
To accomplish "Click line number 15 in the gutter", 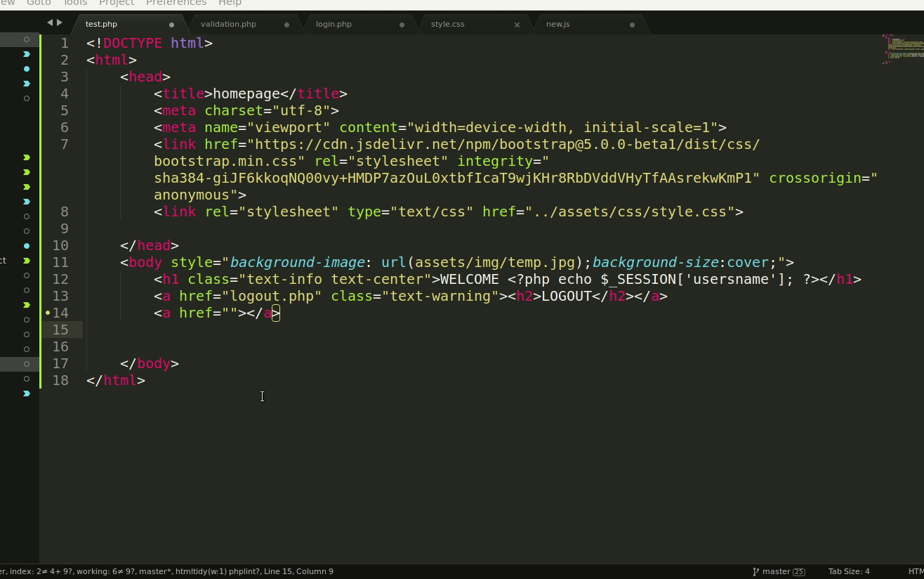I will tap(60, 330).
